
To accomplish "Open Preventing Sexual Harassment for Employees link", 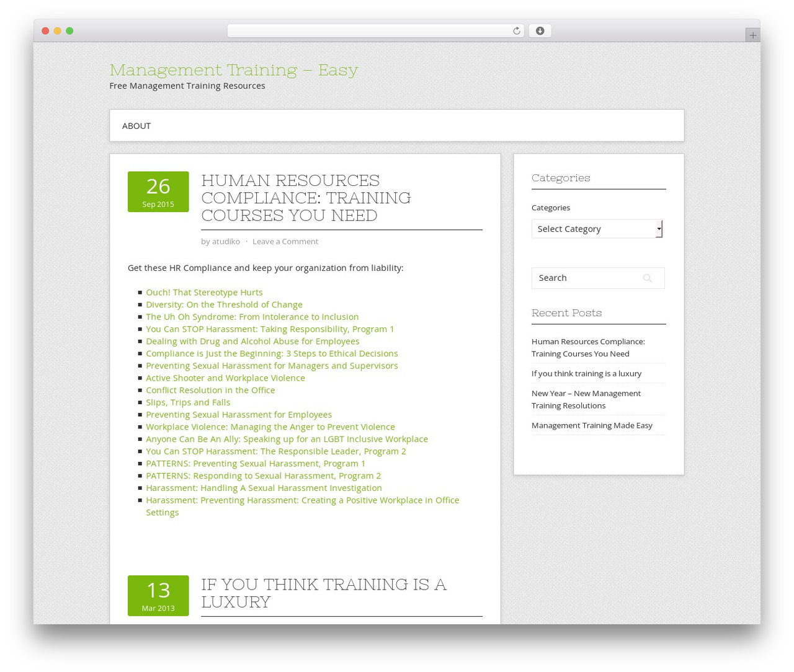I will click(x=239, y=414).
